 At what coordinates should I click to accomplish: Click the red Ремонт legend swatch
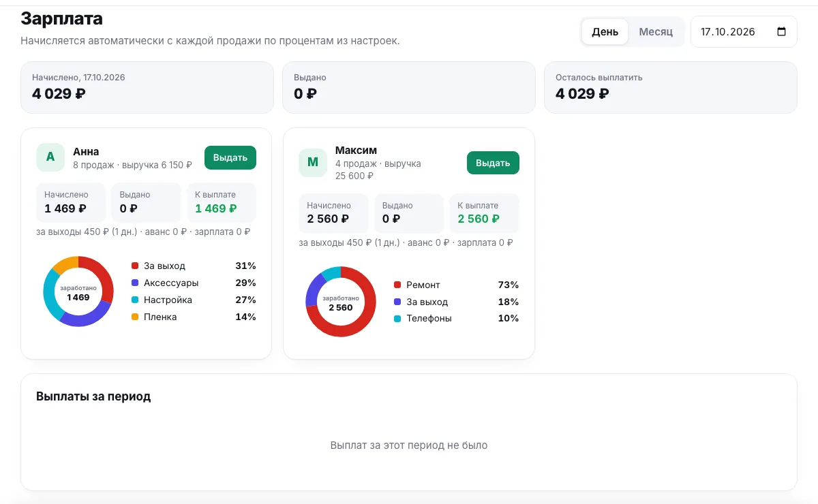(x=397, y=285)
